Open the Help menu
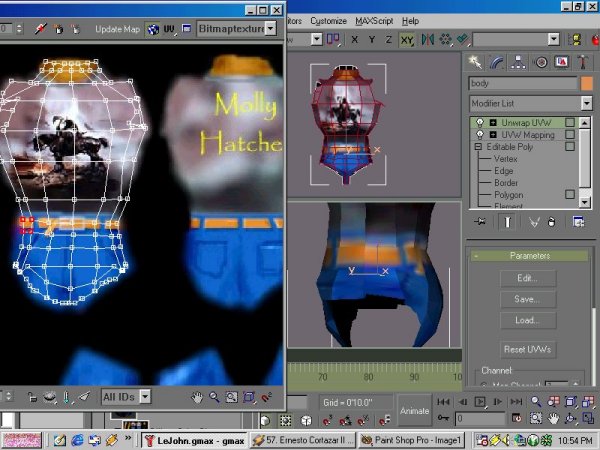 [410, 21]
